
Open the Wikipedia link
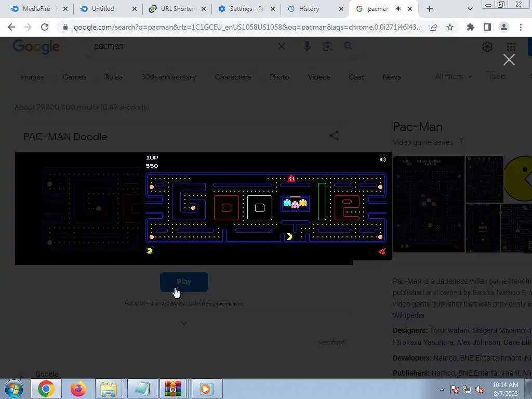coord(408,315)
